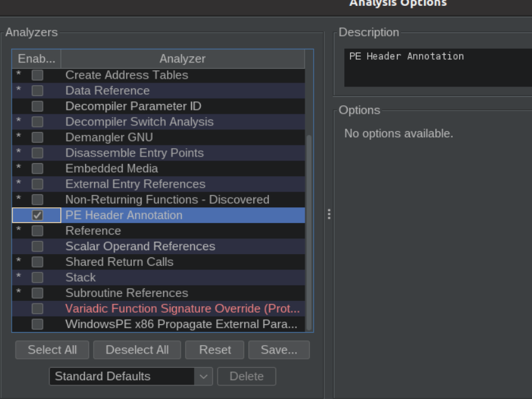This screenshot has width=532, height=399.
Task: Click the Delete configuration button
Action: (247, 377)
